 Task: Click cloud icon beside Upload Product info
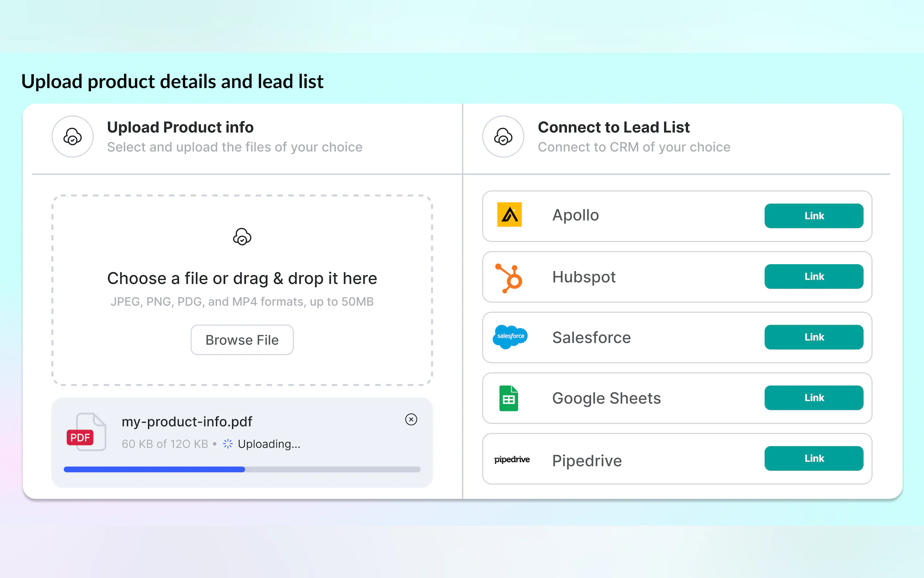coord(73,137)
